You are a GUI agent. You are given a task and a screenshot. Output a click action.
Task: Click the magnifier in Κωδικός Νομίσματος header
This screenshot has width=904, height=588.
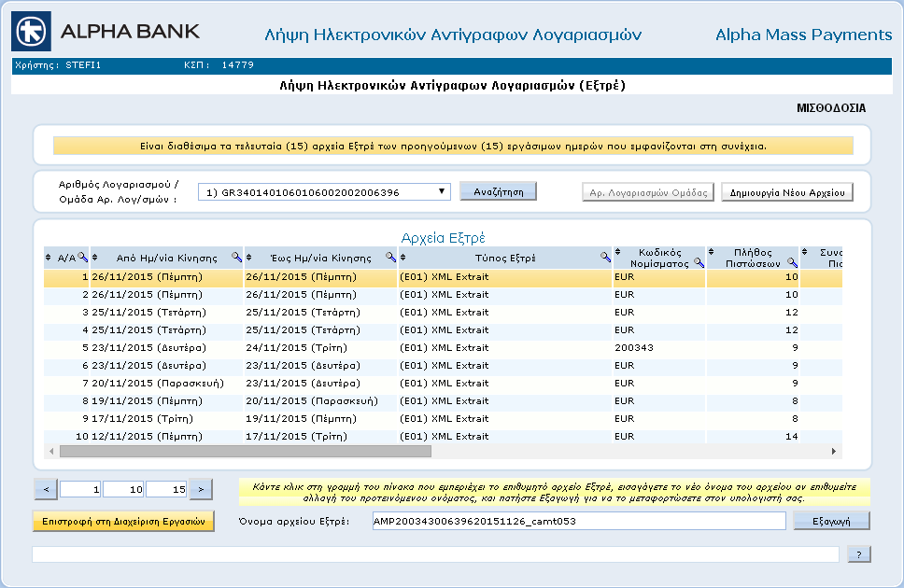click(699, 263)
